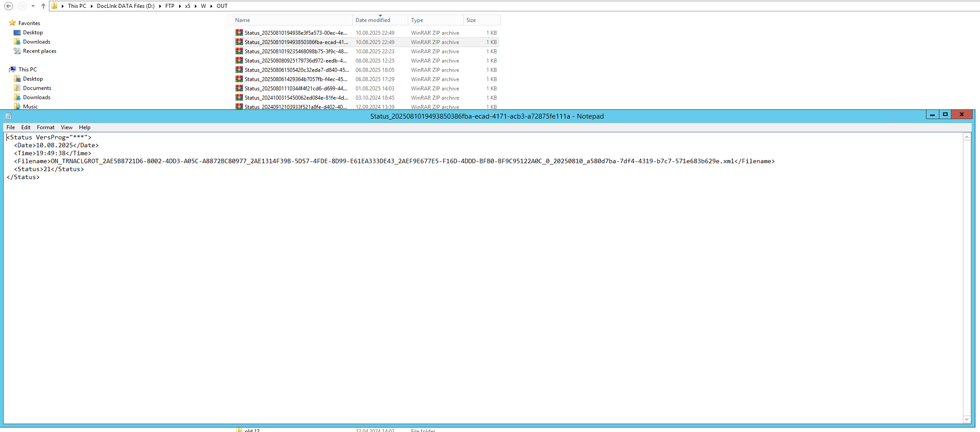Screen dimensions: 980x432
Task: Select file name Status_202508061505420c32eda7-d840-45...
Action: click(297, 70)
